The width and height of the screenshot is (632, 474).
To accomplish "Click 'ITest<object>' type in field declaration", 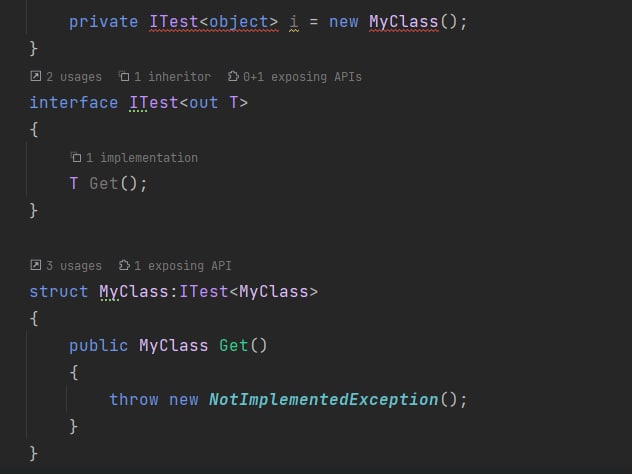I will [x=214, y=22].
